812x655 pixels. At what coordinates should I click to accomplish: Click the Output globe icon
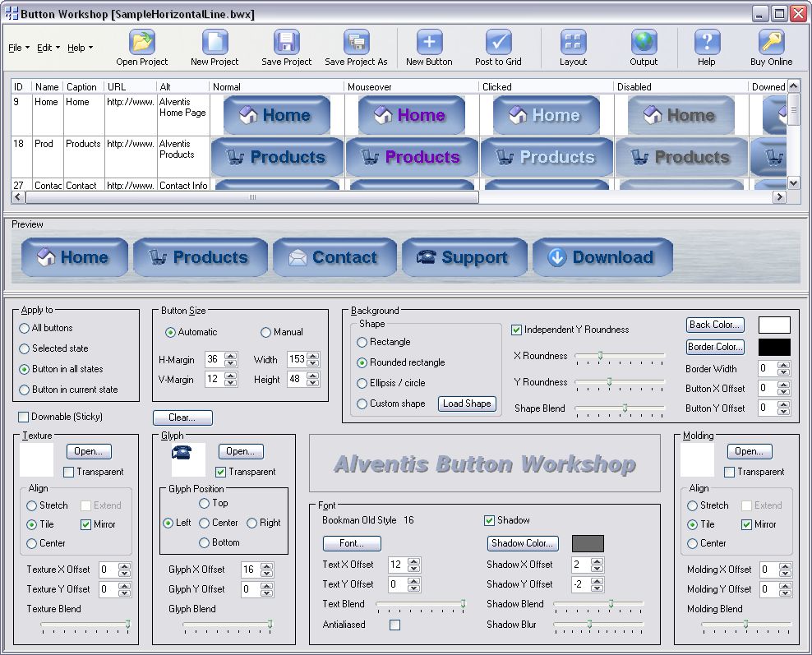click(x=644, y=42)
